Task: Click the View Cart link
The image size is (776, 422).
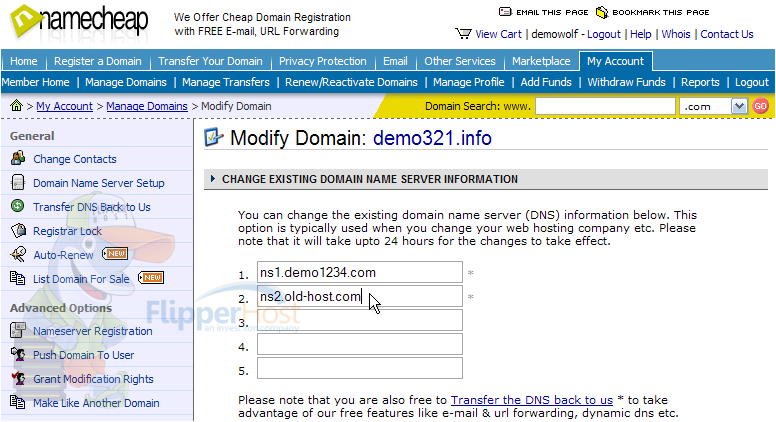Action: pos(498,34)
